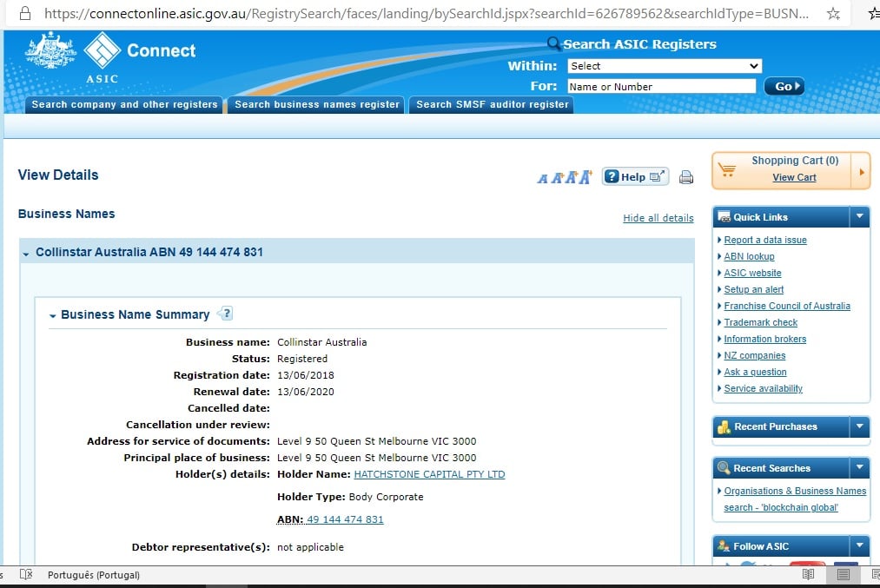880x588 pixels.
Task: Collapse the Collinstar Australia ABN section
Action: click(26, 254)
